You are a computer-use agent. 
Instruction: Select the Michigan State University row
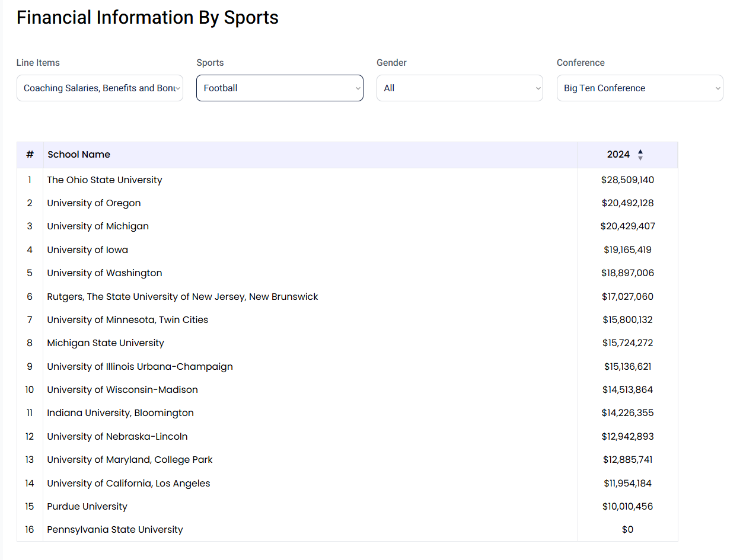pyautogui.click(x=106, y=343)
